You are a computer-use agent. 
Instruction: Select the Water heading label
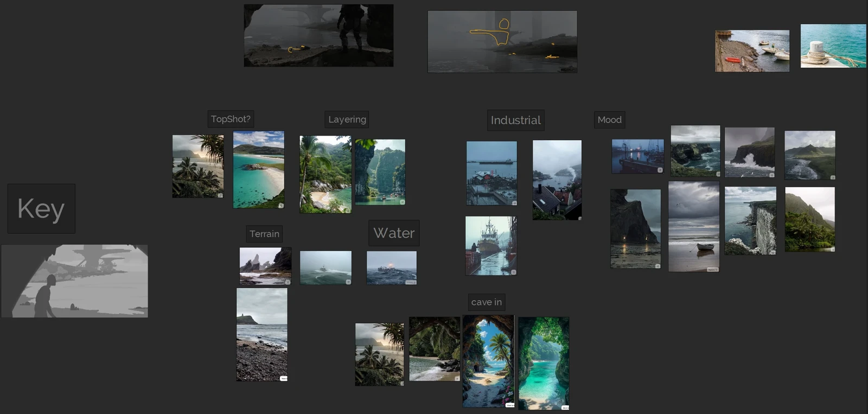394,233
